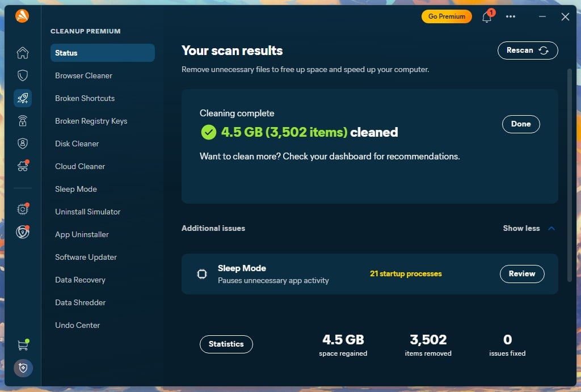Select the Status menu item

coord(103,53)
